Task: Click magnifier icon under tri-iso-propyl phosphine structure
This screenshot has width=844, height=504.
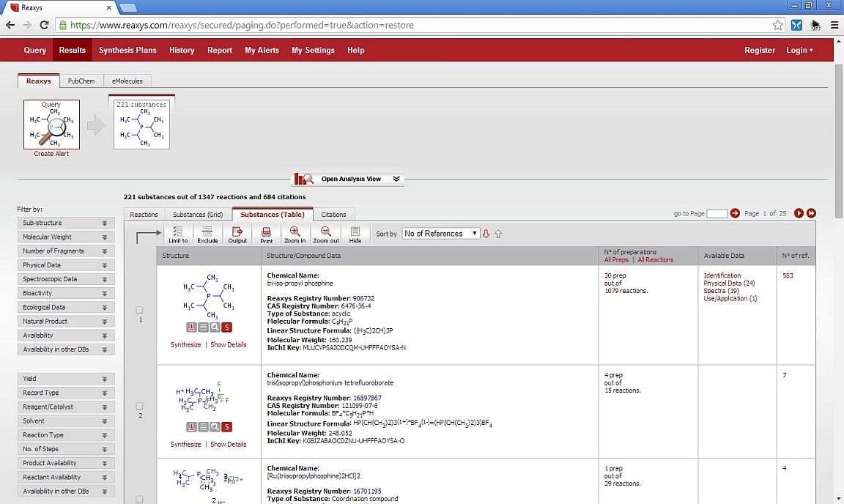Action: coord(215,327)
